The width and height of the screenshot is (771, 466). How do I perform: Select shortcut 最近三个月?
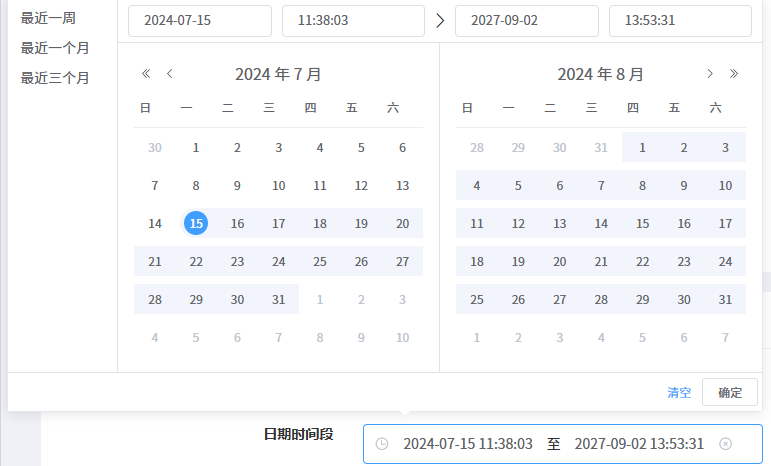[55, 78]
